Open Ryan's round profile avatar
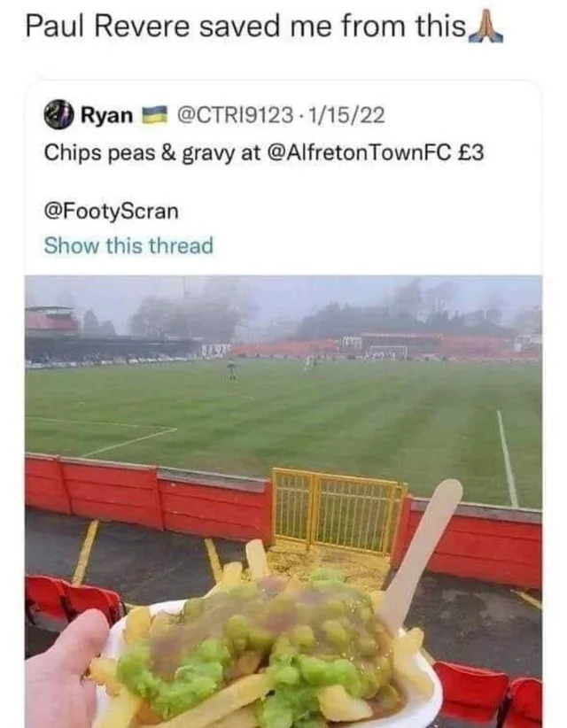The image size is (567, 728). coord(58,114)
